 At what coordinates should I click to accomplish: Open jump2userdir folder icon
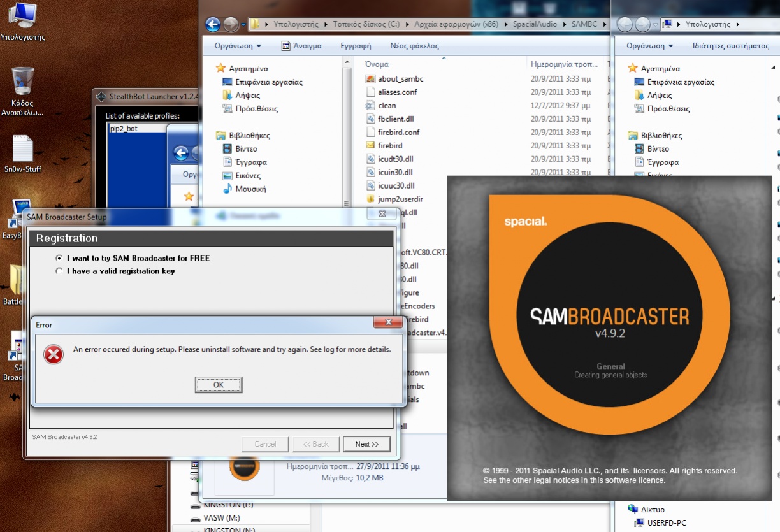pos(372,199)
